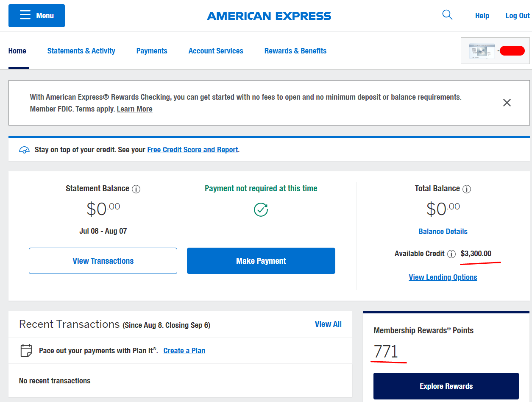Switch to Statements & Activity tab
The image size is (532, 402).
[x=81, y=51]
